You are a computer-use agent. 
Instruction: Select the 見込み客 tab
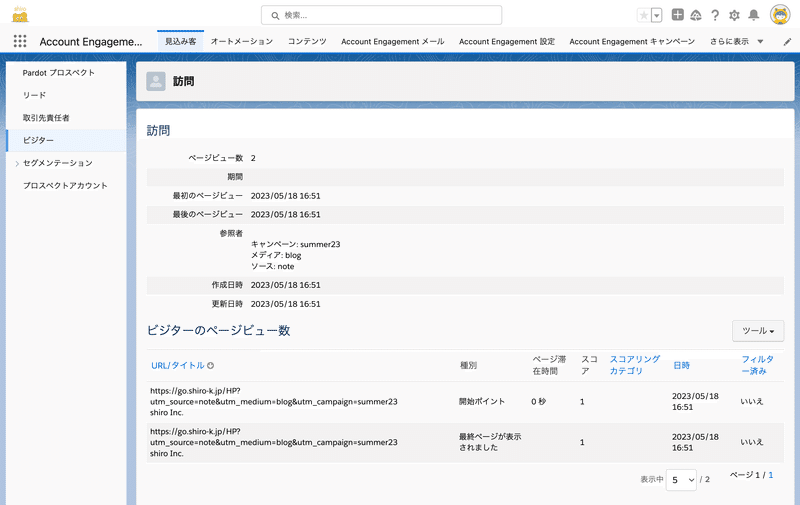[x=181, y=41]
